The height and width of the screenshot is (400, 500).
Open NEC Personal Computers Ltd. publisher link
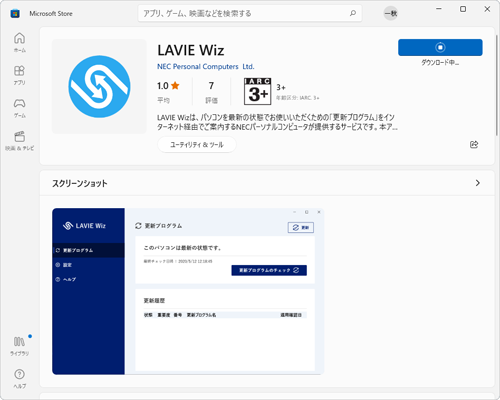click(206, 67)
